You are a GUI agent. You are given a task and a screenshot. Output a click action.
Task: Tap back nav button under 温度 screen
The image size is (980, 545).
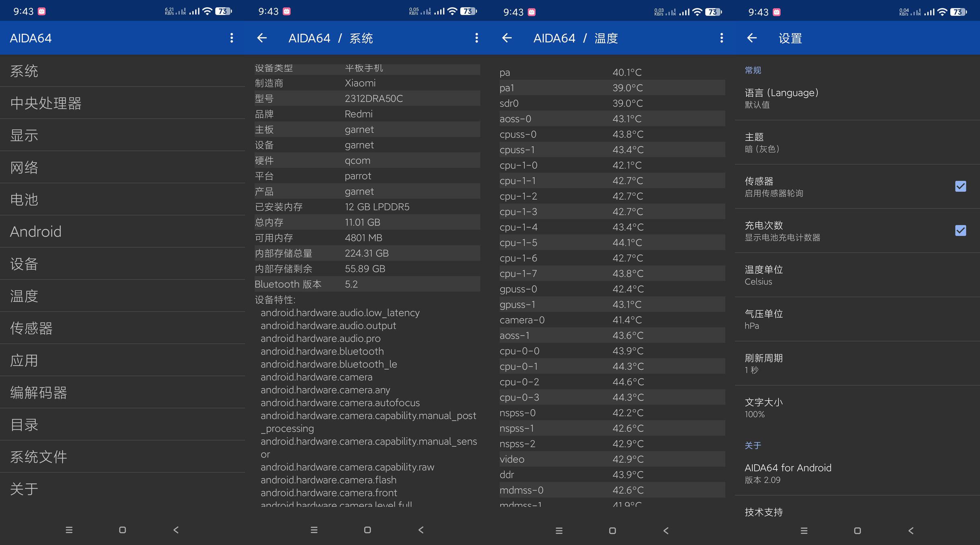tap(666, 531)
